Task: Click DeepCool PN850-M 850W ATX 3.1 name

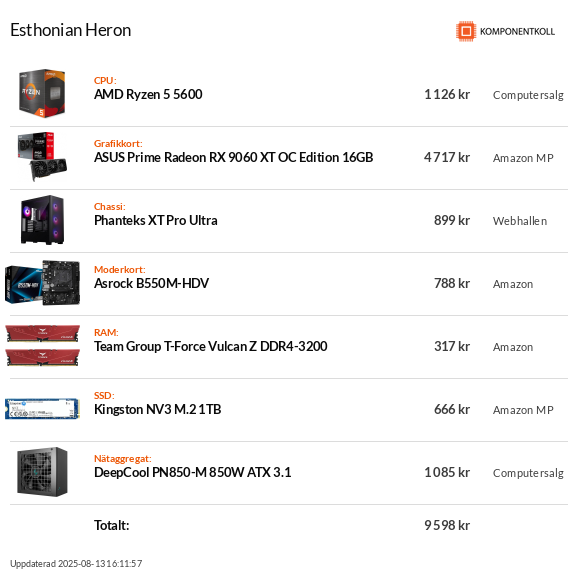Action: pyautogui.click(x=192, y=472)
